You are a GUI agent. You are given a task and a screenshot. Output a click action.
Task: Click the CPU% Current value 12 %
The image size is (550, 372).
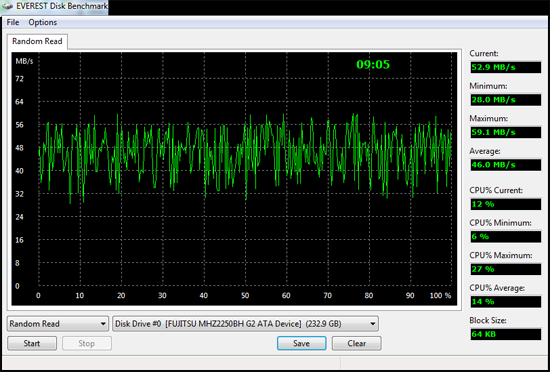click(x=505, y=204)
